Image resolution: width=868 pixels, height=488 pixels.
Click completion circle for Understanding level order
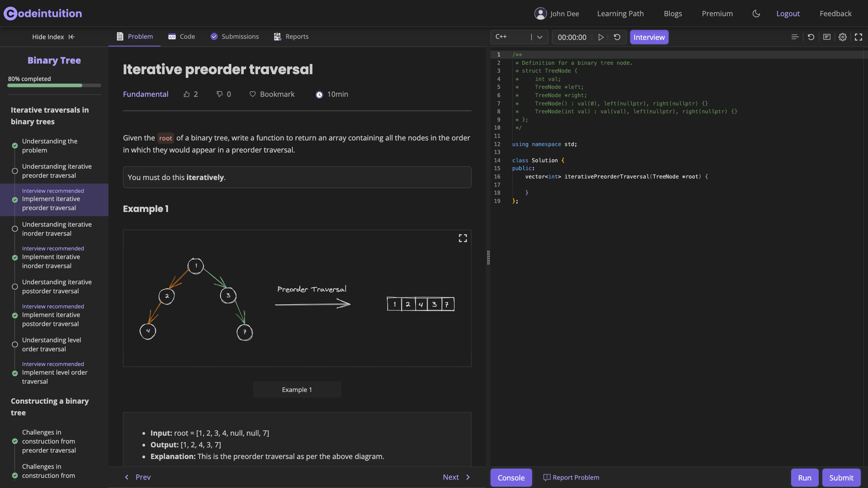15,345
